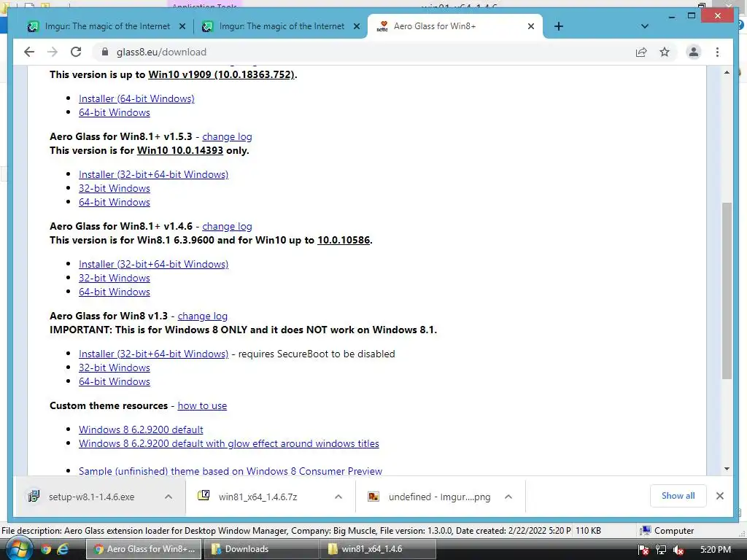Download v1.5.3 Installer (32-bit+64-bit Windows)

point(153,174)
